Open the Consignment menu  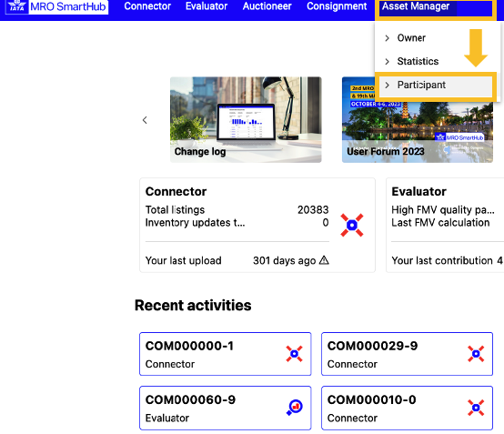337,6
